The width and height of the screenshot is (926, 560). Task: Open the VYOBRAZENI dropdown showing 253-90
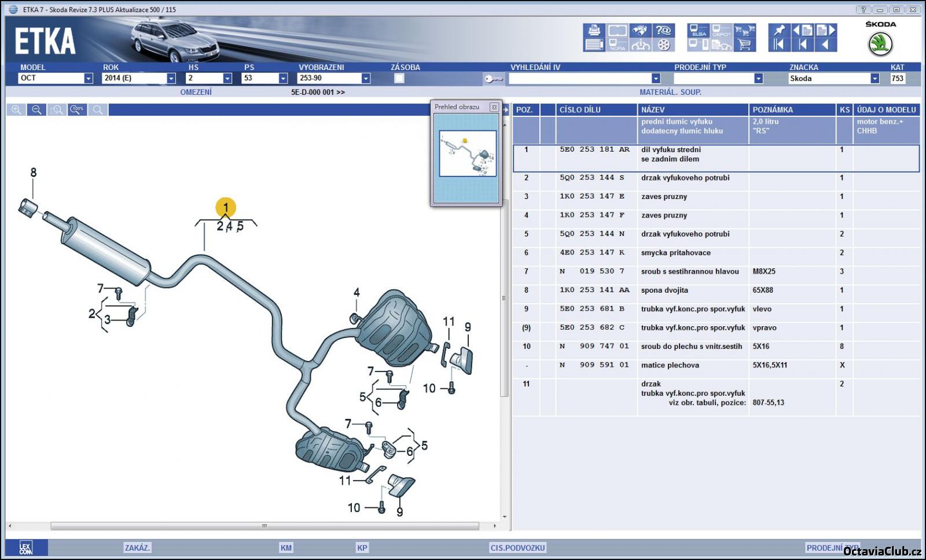[366, 79]
